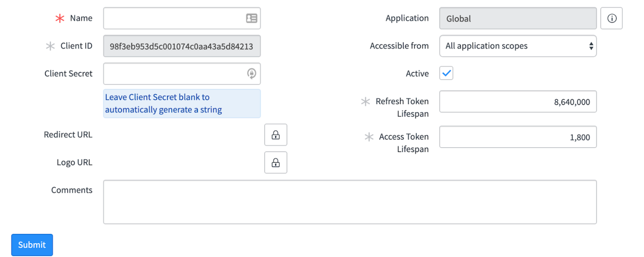Image resolution: width=644 pixels, height=257 pixels.
Task: Click the contact card icon in Name field
Action: [251, 18]
